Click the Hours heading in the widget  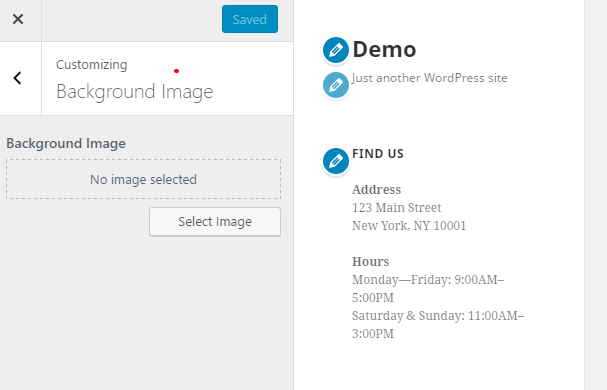coord(370,262)
